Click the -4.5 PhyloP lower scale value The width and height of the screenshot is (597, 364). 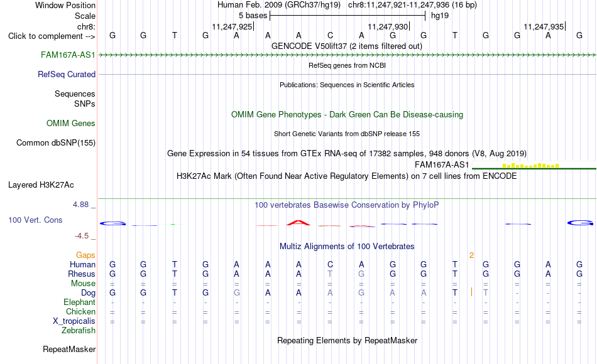click(82, 236)
